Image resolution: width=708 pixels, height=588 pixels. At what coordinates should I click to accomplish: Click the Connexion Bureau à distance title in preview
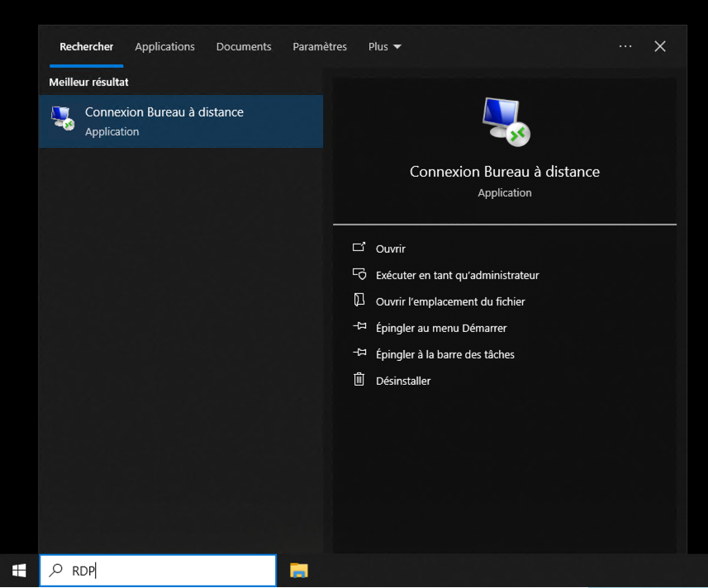coord(505,172)
